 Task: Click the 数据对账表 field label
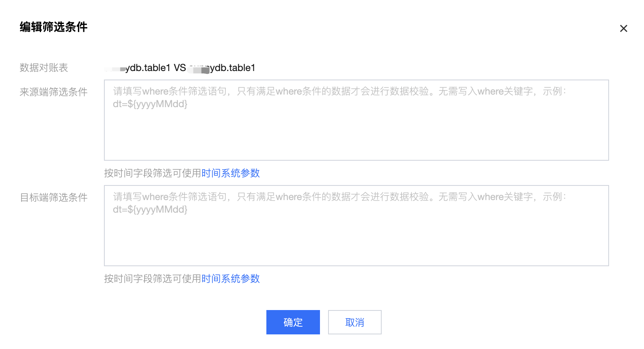pos(44,68)
